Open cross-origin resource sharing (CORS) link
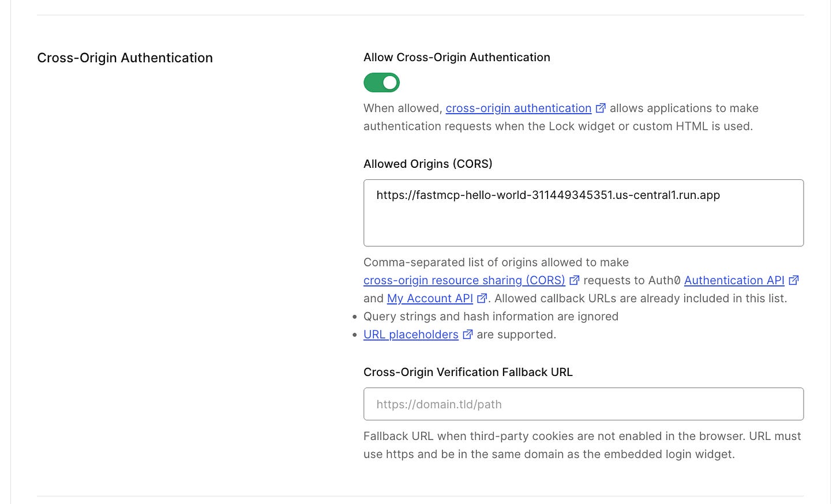Screen dimensions: 840x504 click(464, 280)
